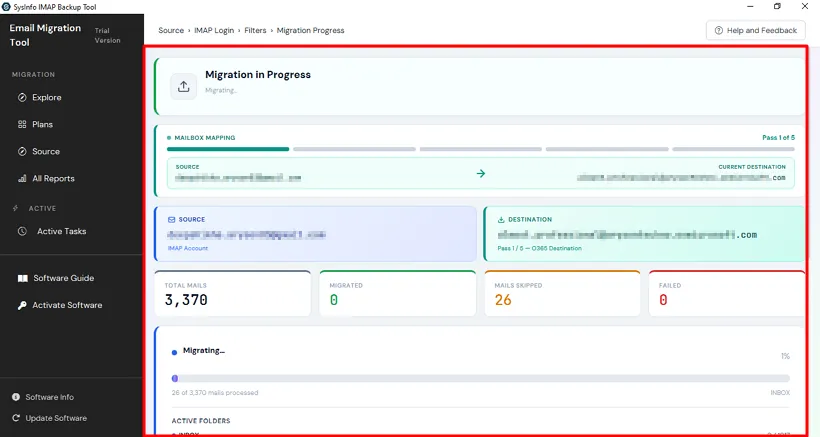Screen dimensions: 820x437
Task: Go to IMAP Login breadcrumb
Action: click(214, 30)
